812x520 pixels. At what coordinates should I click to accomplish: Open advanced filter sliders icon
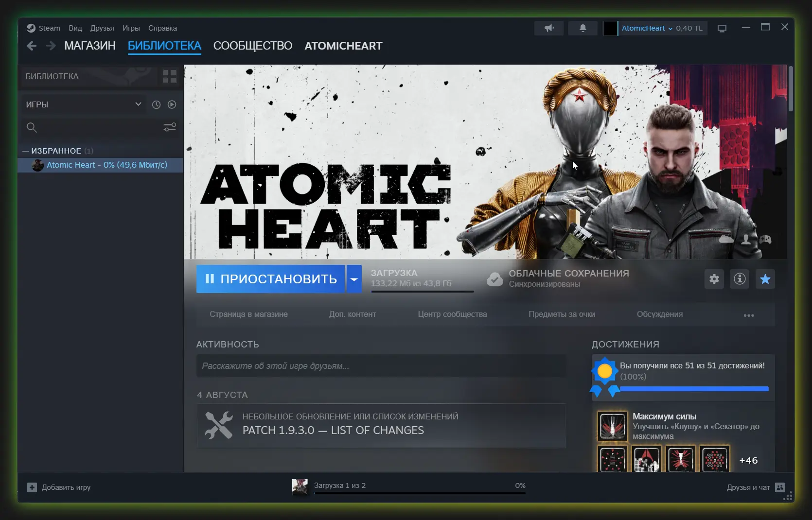pyautogui.click(x=170, y=127)
